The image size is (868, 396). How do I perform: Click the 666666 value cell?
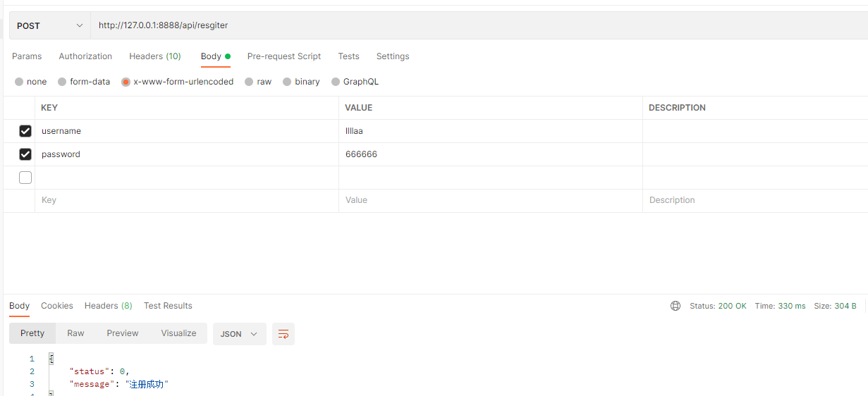point(491,154)
